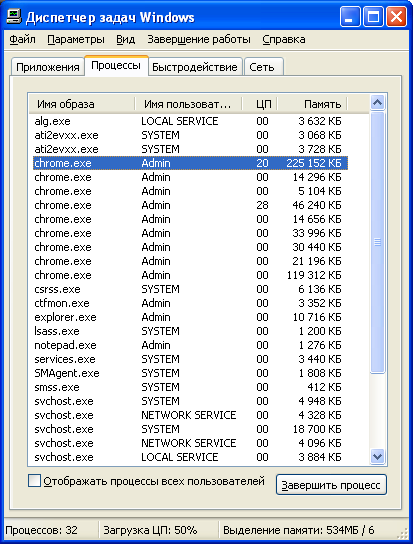This screenshot has width=413, height=544.
Task: Select svchost.exe using 4 096 КБ
Action: tap(190, 443)
